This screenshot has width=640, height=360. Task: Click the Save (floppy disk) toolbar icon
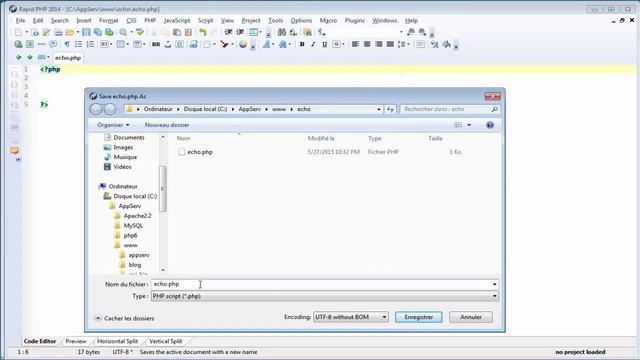click(x=86, y=32)
